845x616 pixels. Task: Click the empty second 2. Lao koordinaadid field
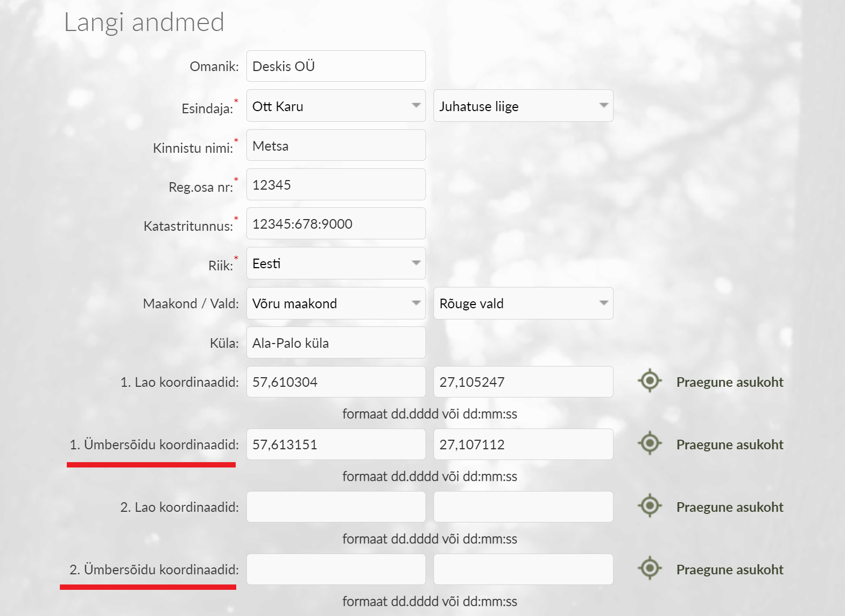pos(523,506)
